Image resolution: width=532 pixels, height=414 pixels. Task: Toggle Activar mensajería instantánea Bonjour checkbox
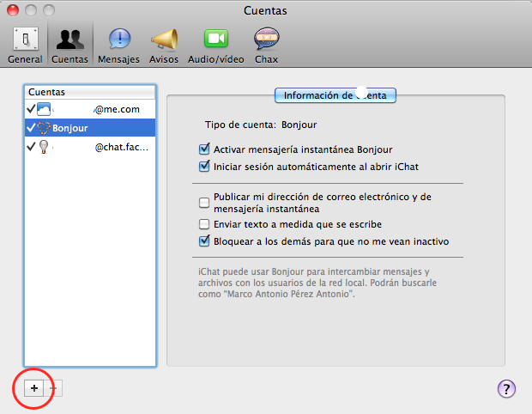click(204, 149)
